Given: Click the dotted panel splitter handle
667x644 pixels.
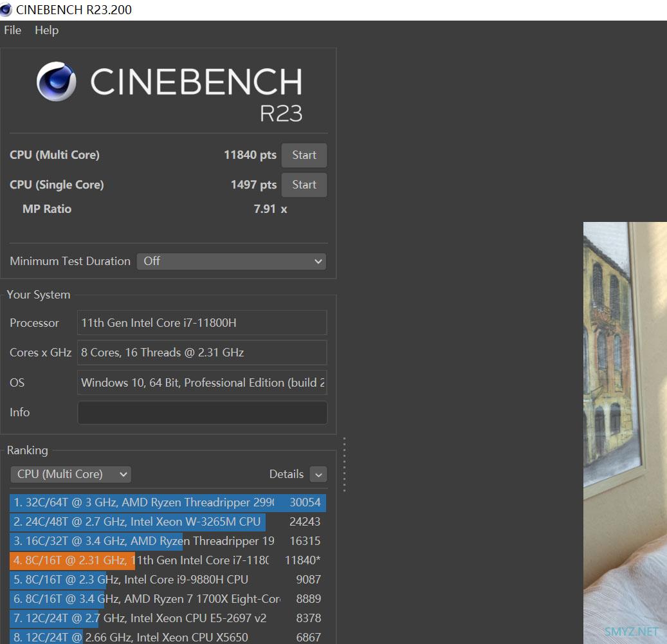Looking at the screenshot, I should click(344, 465).
